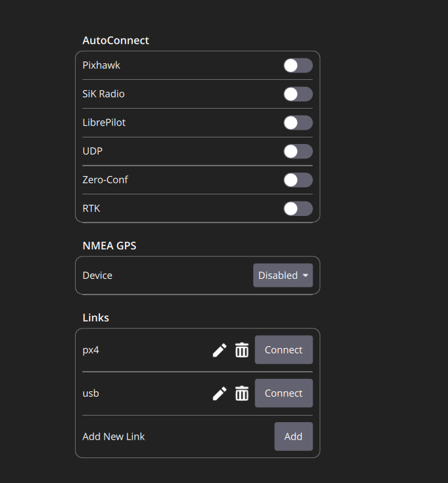Click Add to create new link
The width and height of the screenshot is (448, 483).
[x=293, y=437]
